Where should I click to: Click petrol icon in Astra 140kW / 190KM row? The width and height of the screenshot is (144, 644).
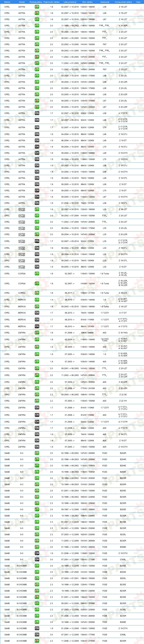click(37, 32)
